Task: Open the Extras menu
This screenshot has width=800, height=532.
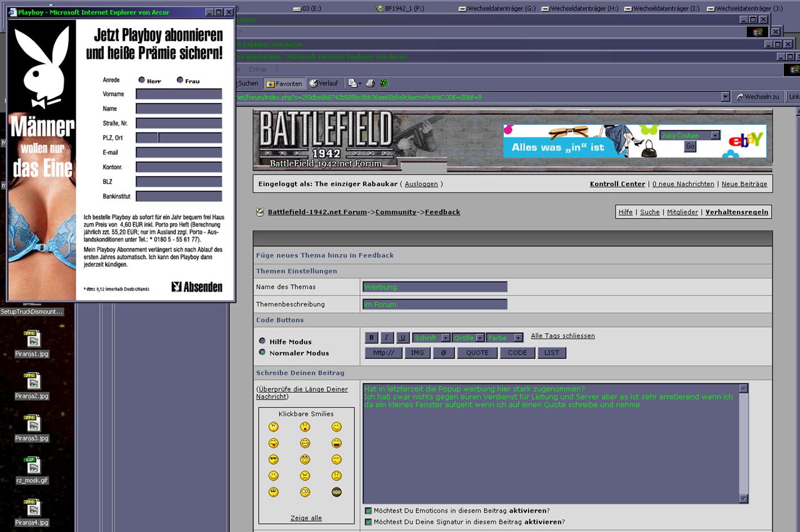Action: click(x=257, y=69)
